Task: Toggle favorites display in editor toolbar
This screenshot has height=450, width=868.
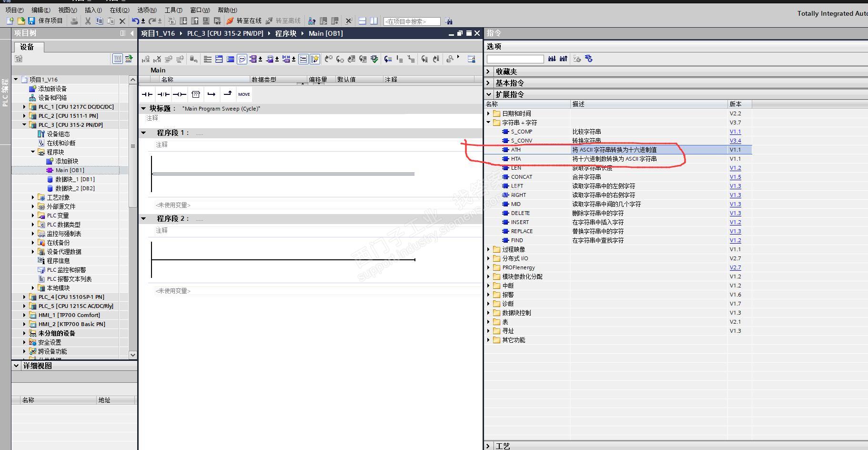Action: click(314, 59)
